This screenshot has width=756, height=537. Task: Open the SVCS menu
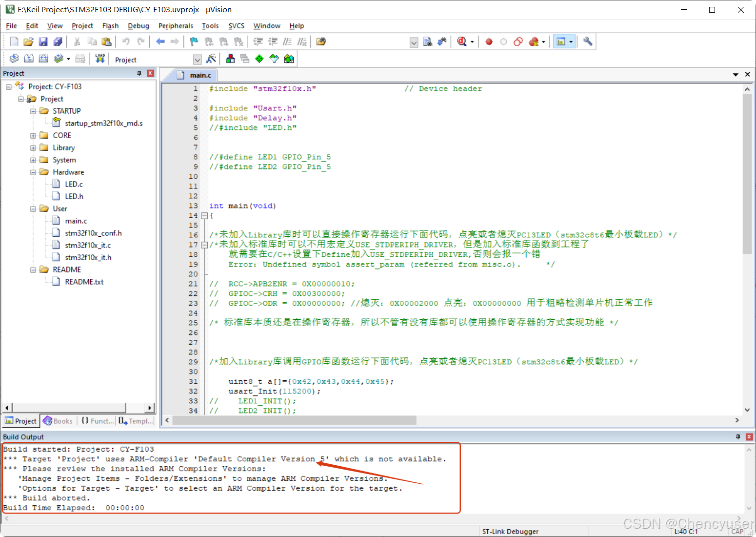236,26
